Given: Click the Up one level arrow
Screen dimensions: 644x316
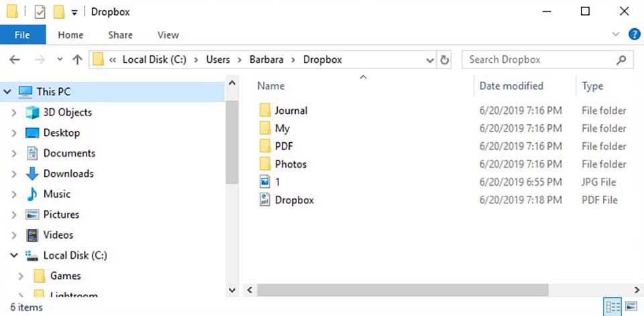Looking at the screenshot, I should click(77, 60).
